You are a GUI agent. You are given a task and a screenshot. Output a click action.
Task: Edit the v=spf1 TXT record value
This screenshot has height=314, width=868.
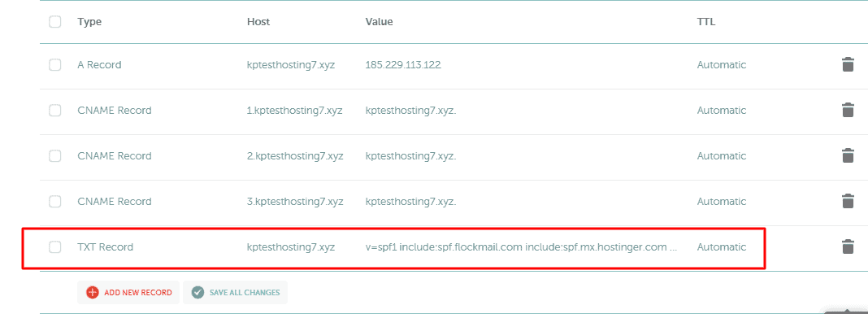click(521, 247)
